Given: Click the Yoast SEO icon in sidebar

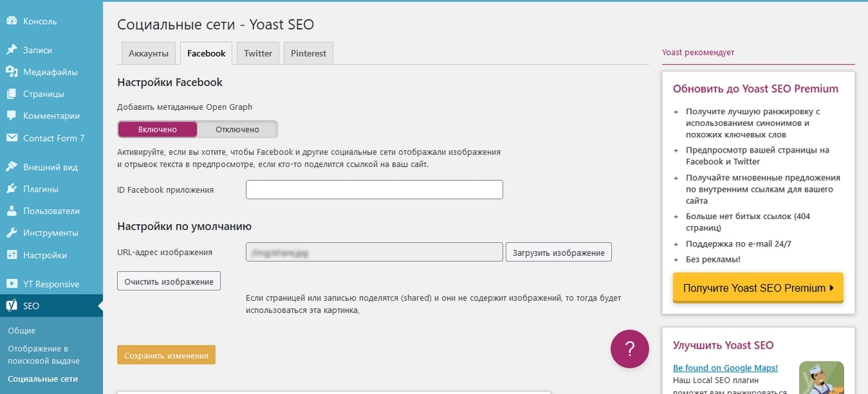Looking at the screenshot, I should click(12, 306).
